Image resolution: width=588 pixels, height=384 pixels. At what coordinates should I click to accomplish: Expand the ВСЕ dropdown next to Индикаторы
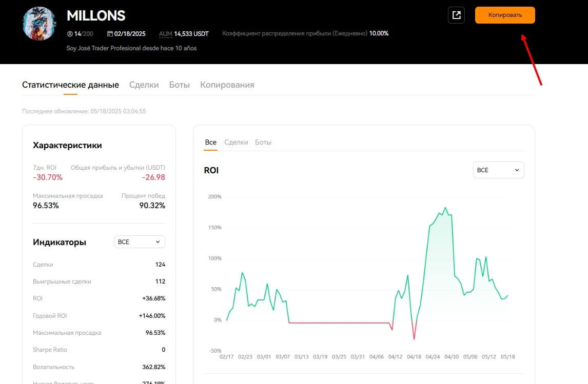(x=139, y=242)
